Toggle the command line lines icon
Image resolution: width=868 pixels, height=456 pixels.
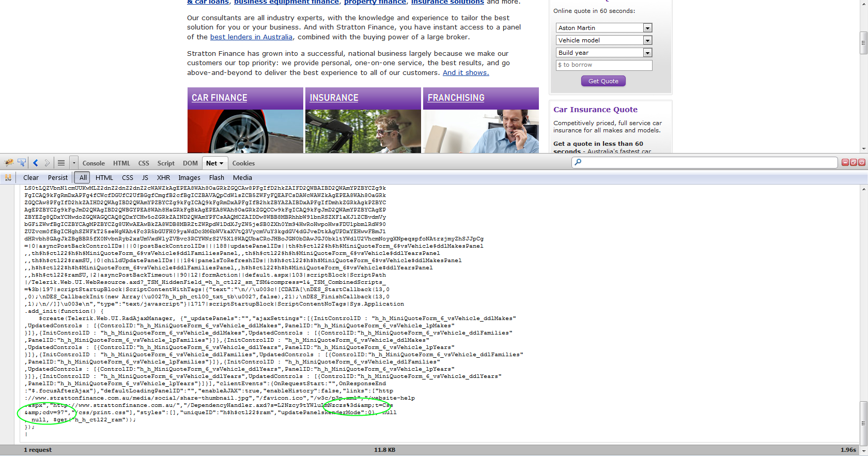click(x=61, y=163)
